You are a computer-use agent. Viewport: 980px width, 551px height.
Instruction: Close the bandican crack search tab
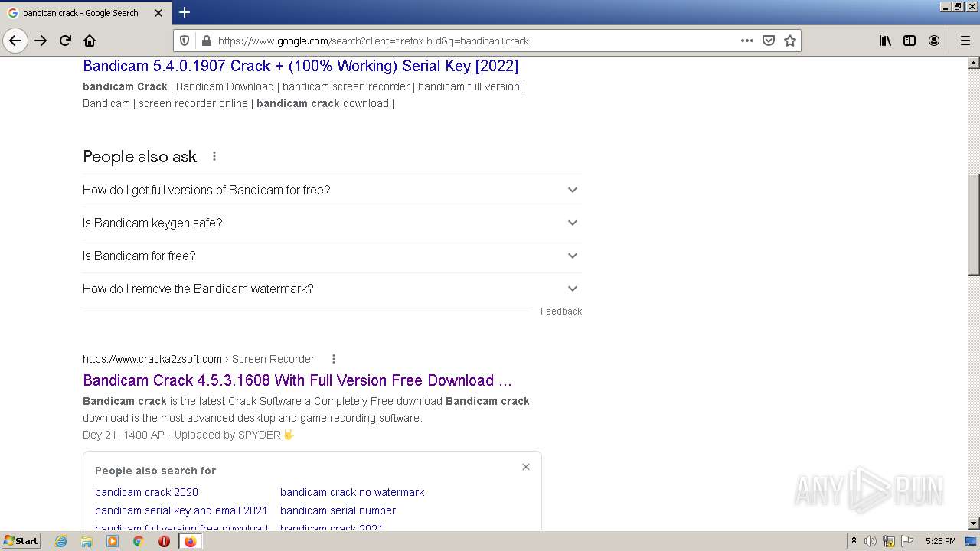tap(158, 13)
